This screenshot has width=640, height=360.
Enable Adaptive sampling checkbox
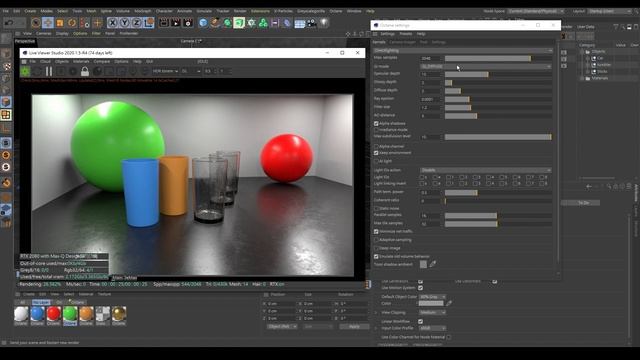pyautogui.click(x=376, y=240)
